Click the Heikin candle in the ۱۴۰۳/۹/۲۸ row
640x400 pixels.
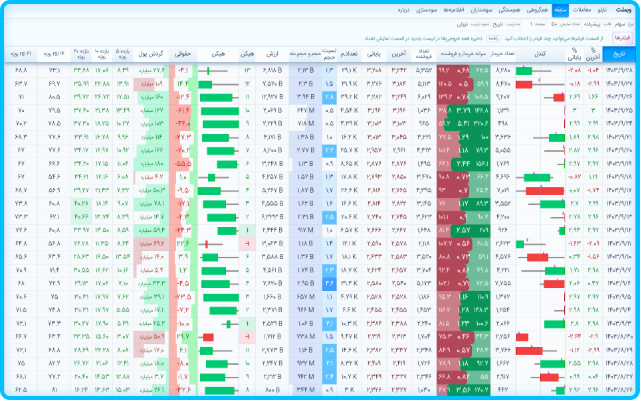213,71
